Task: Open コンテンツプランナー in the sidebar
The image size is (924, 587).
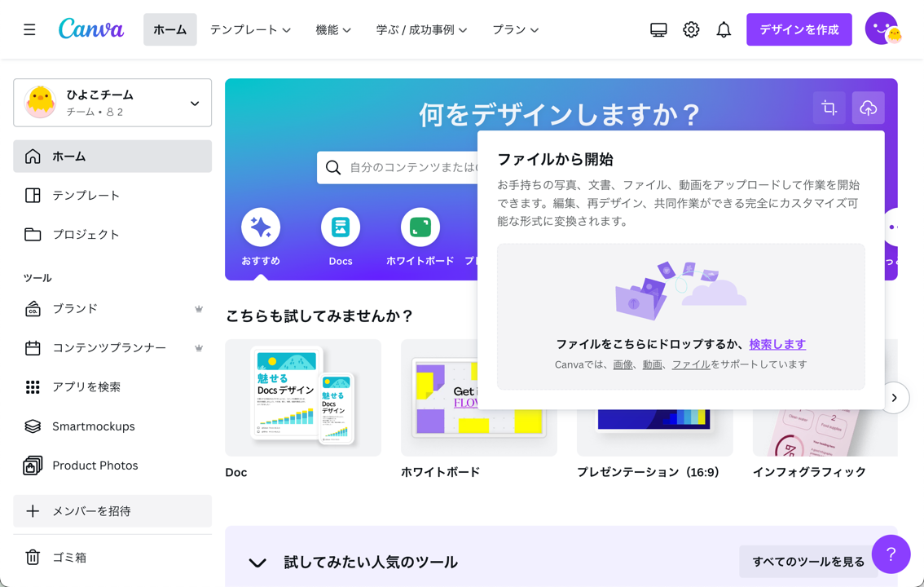Action: coord(112,348)
